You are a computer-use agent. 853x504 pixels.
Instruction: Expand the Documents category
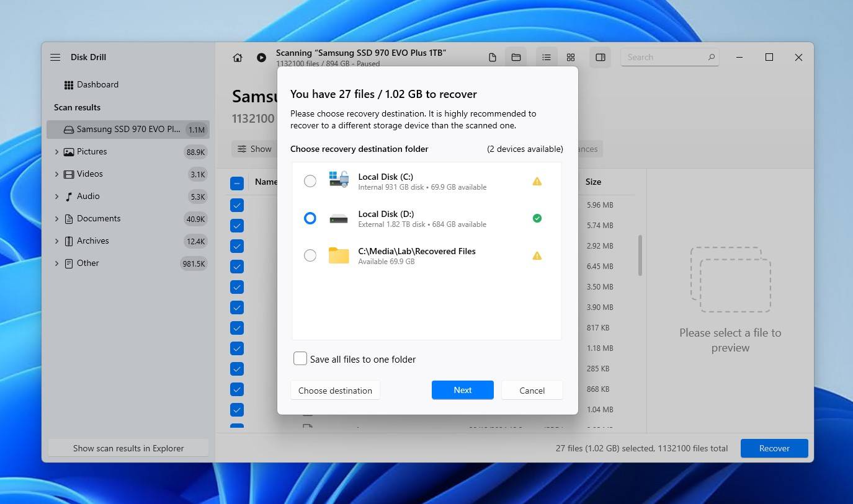[56, 218]
